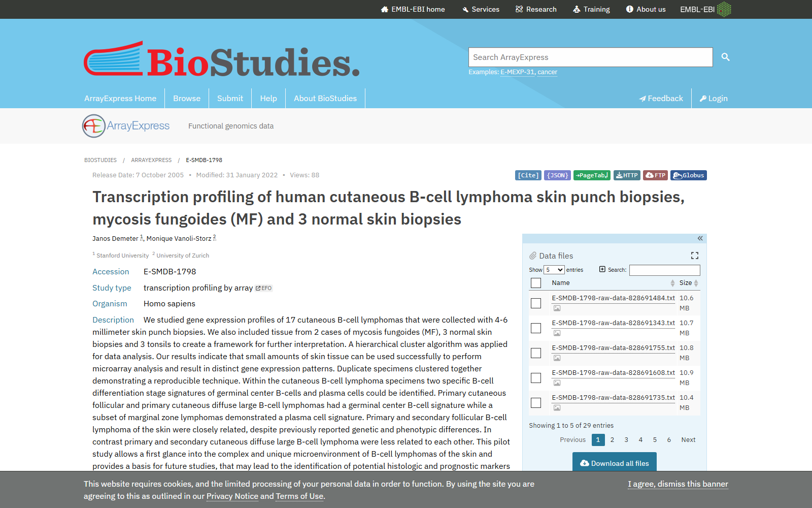Click the Download all files button
812x508 pixels.
pos(615,463)
